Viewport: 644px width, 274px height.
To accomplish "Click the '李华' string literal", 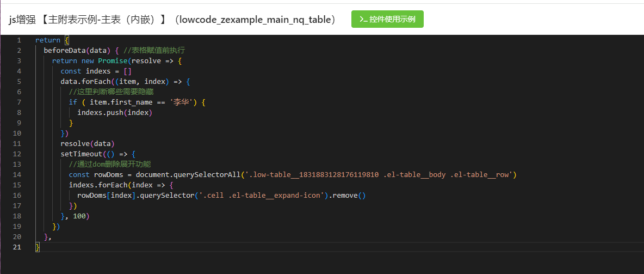I will pyautogui.click(x=181, y=102).
